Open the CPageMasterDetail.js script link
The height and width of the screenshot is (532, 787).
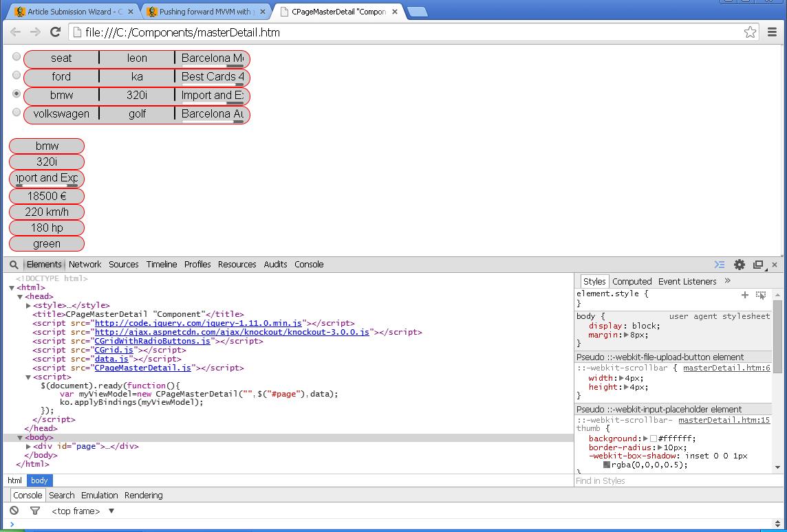click(143, 368)
